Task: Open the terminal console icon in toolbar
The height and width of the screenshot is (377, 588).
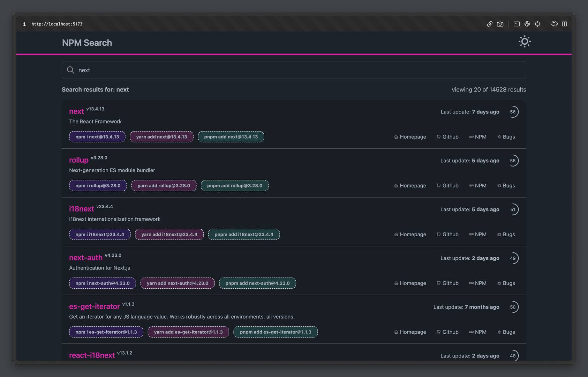Action: click(x=517, y=24)
